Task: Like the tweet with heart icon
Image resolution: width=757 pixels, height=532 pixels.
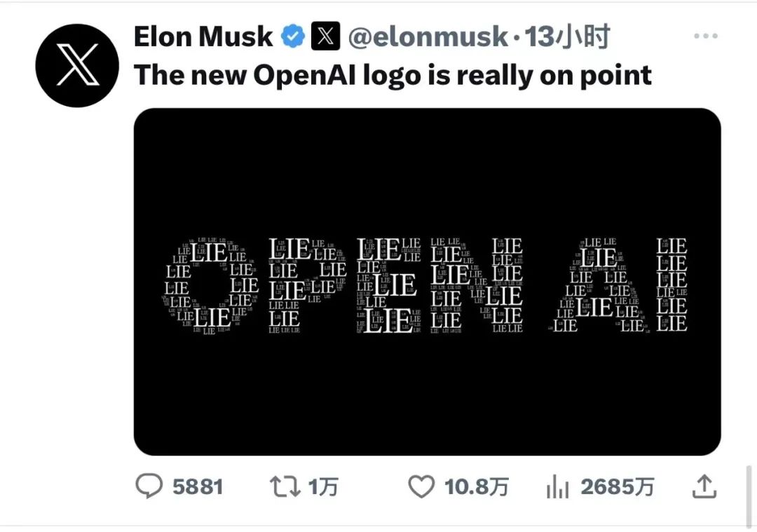Action: (x=421, y=486)
